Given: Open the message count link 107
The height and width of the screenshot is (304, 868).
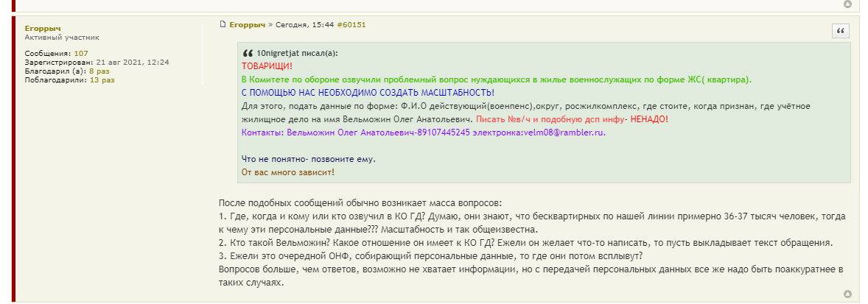Looking at the screenshot, I should click(x=81, y=54).
